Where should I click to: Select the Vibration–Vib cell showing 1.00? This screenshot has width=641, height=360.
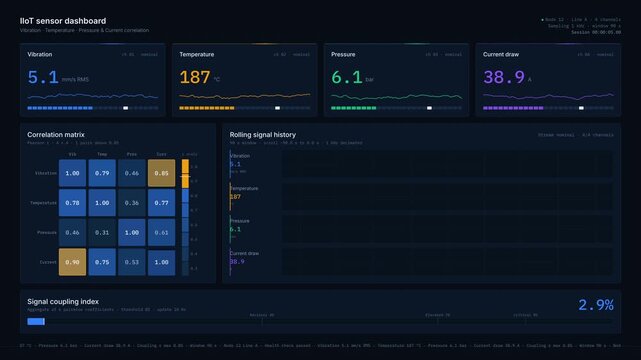point(72,173)
